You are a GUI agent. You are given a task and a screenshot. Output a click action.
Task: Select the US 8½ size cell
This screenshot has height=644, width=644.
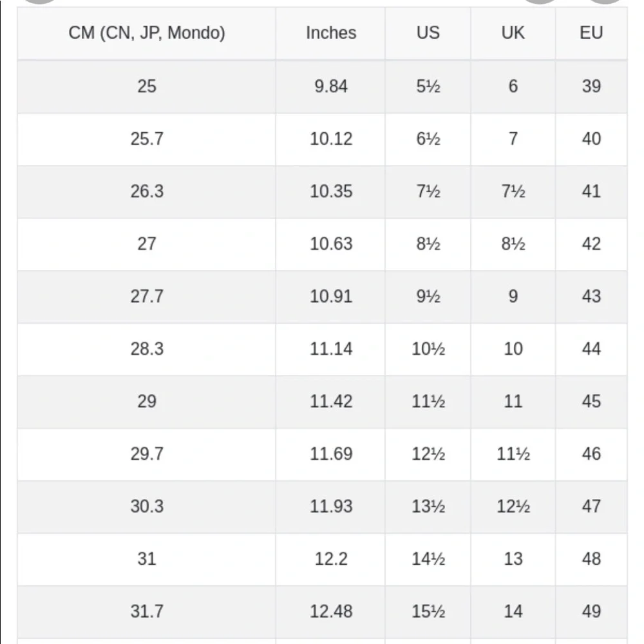click(428, 244)
